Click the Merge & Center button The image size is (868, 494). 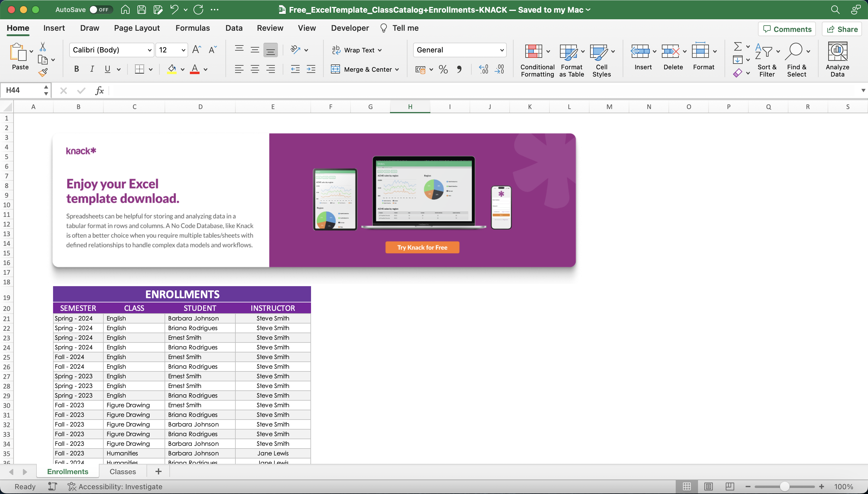pos(364,69)
